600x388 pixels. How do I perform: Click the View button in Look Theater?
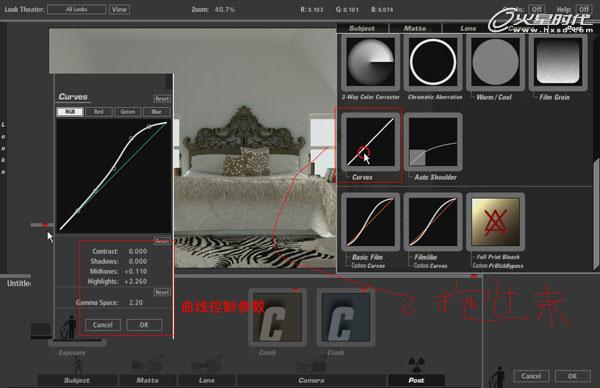click(119, 9)
